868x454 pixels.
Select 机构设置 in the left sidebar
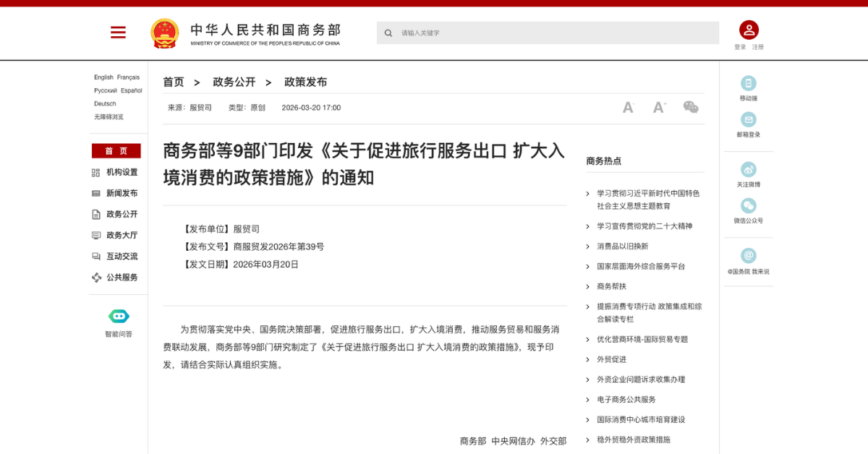[x=122, y=172]
